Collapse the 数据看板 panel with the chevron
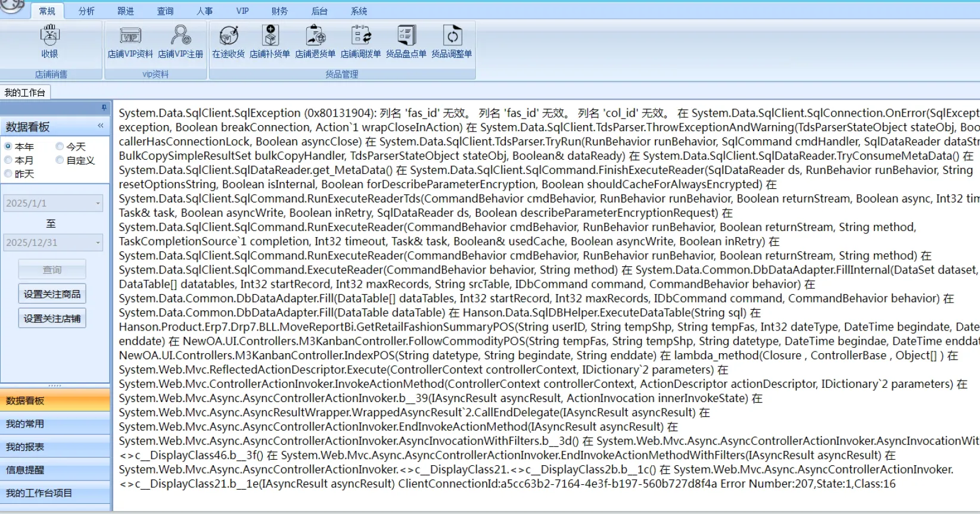This screenshot has width=980, height=514. tap(101, 126)
